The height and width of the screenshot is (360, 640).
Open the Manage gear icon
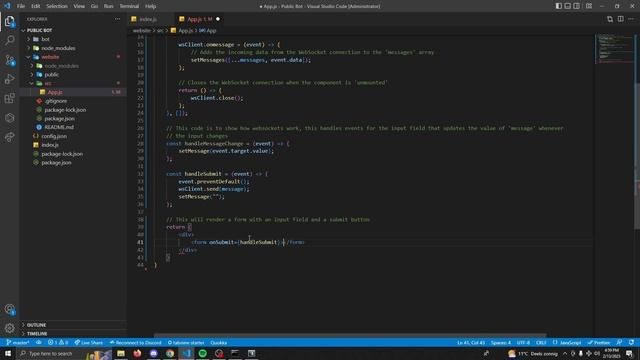(x=9, y=328)
